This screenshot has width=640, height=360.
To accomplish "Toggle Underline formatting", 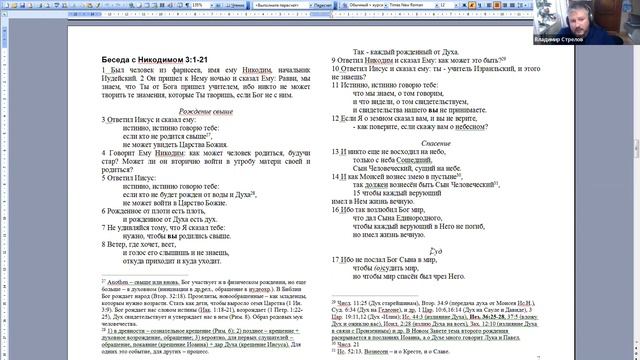I will pos(480,5).
